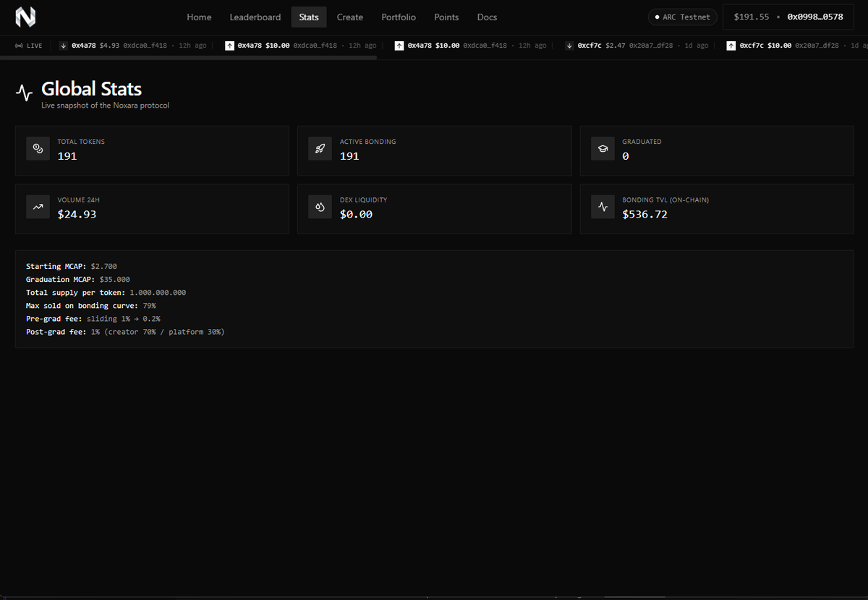
Task: Open the wallet button showing $191.55
Action: (788, 17)
